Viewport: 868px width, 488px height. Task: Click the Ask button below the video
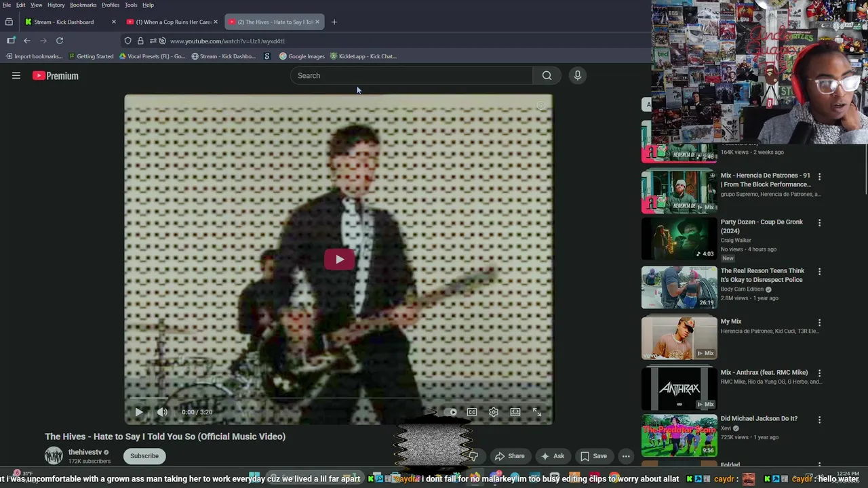(553, 456)
